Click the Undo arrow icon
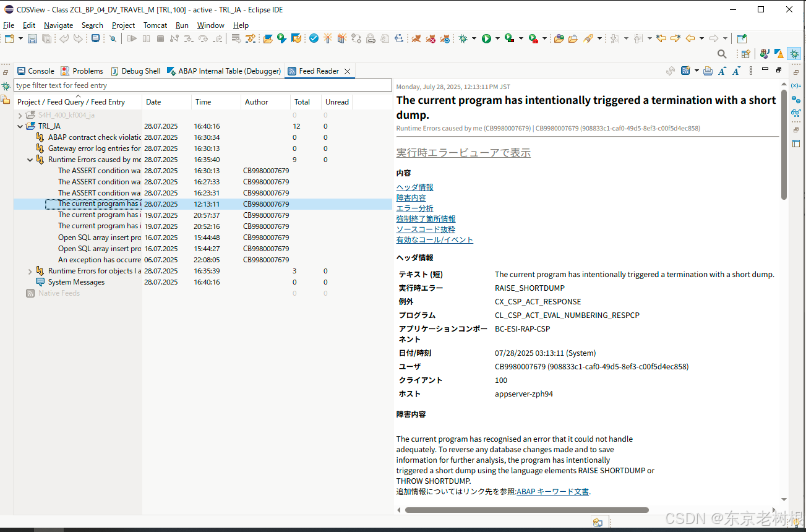This screenshot has width=806, height=532. (x=64, y=38)
